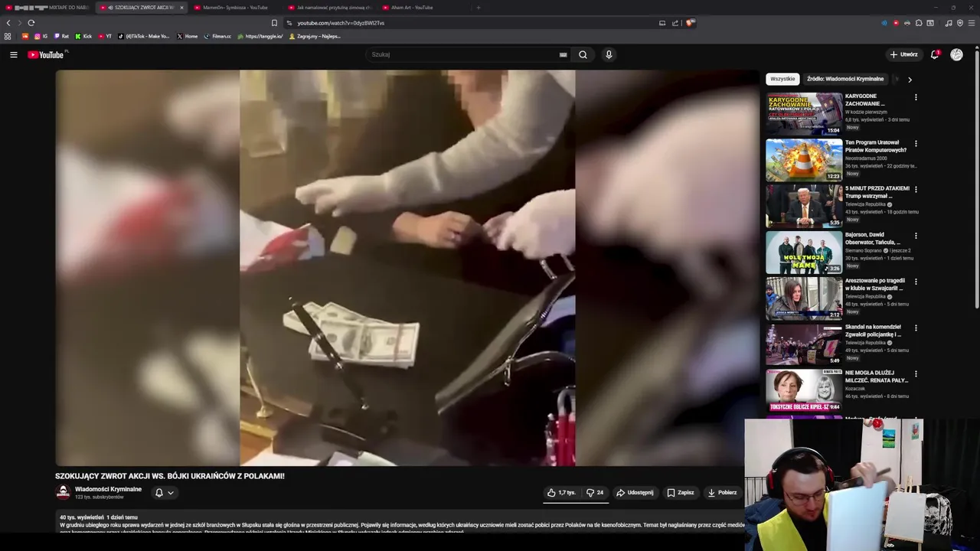Open Wiadomości Kryminalne channel avatar
The image size is (980, 551).
[63, 493]
